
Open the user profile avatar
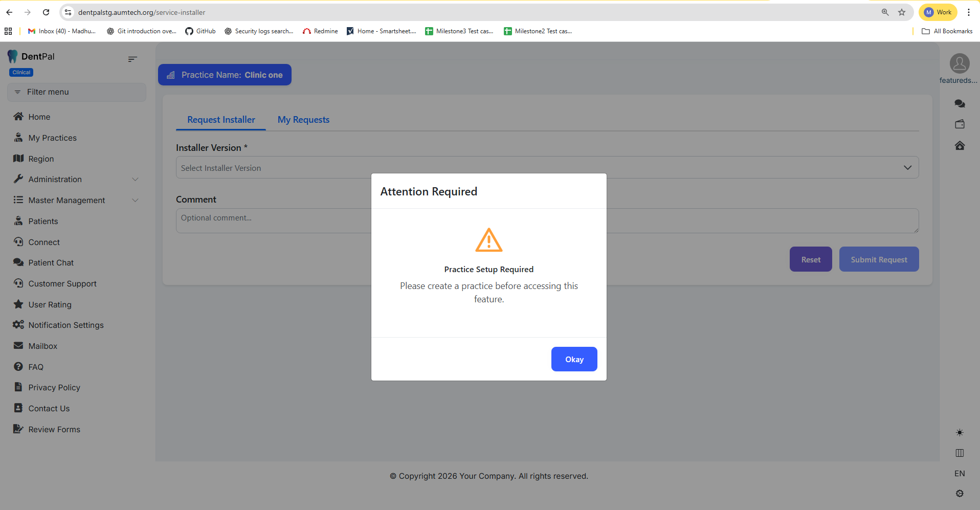[x=960, y=64]
